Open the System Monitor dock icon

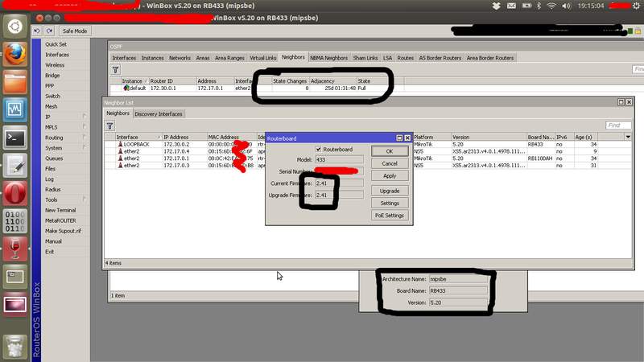point(15,109)
